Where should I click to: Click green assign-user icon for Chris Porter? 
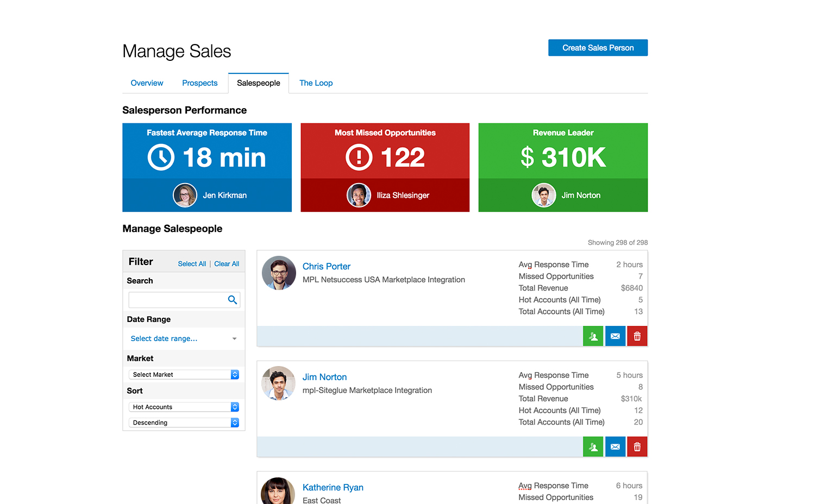593,336
